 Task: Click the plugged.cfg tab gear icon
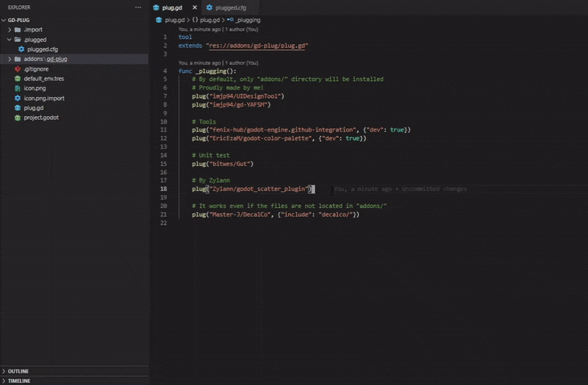point(209,7)
